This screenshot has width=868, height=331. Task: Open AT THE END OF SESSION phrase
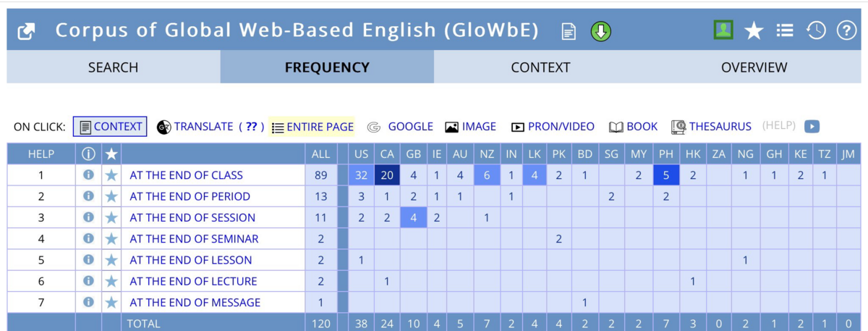tap(192, 217)
